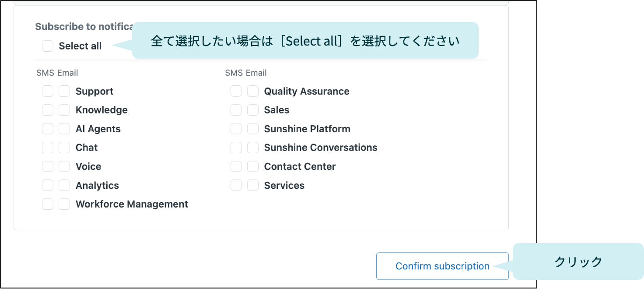The image size is (644, 289).
Task: Click the Workforce Management label
Action: (x=132, y=204)
